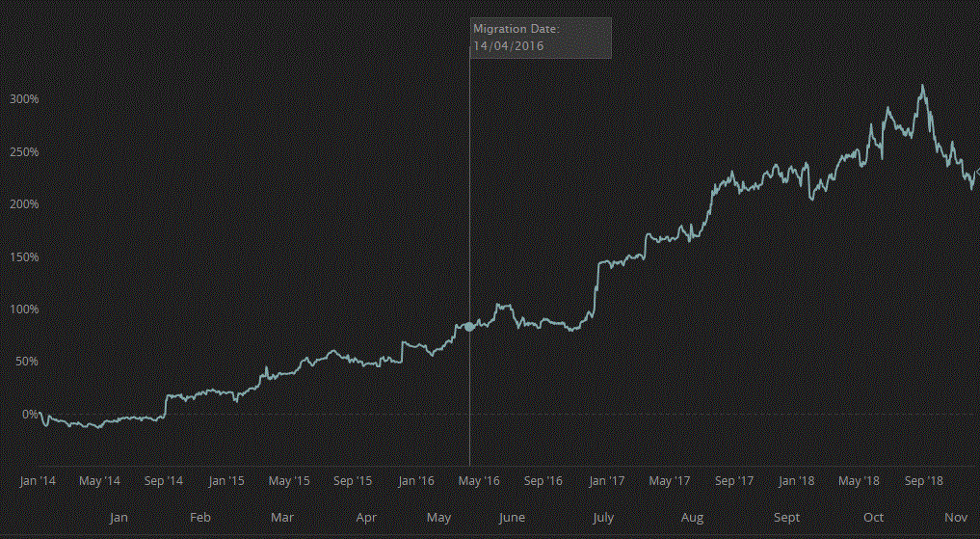
Task: Click the 200% y-axis label
Action: click(x=24, y=204)
